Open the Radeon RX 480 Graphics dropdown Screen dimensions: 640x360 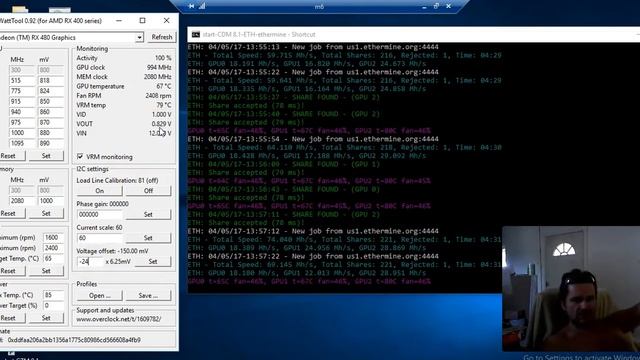point(139,38)
